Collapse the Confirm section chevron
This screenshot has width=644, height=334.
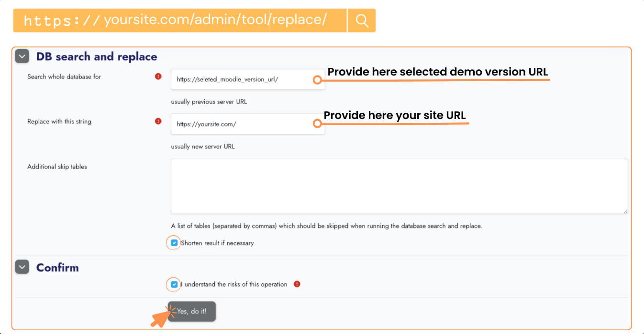[22, 267]
